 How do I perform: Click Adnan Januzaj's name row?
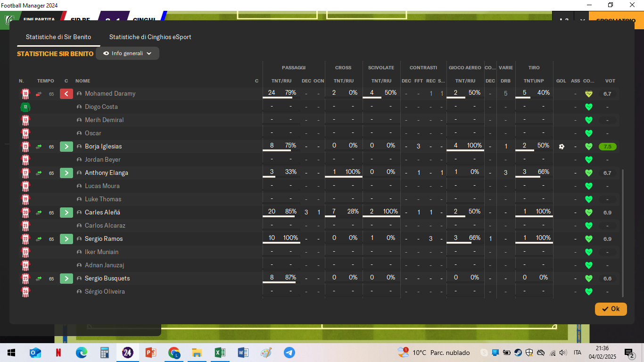(x=105, y=265)
